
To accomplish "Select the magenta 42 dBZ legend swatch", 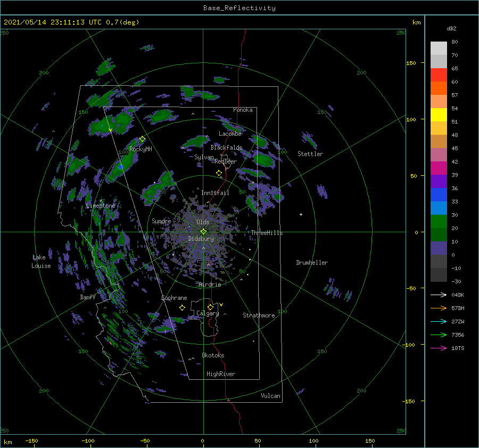I will tap(439, 168).
